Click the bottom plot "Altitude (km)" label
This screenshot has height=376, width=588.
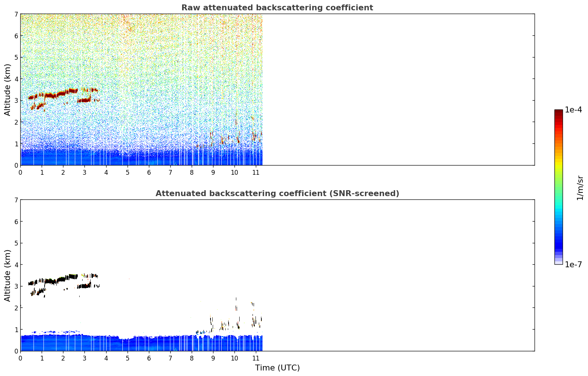[8, 275]
